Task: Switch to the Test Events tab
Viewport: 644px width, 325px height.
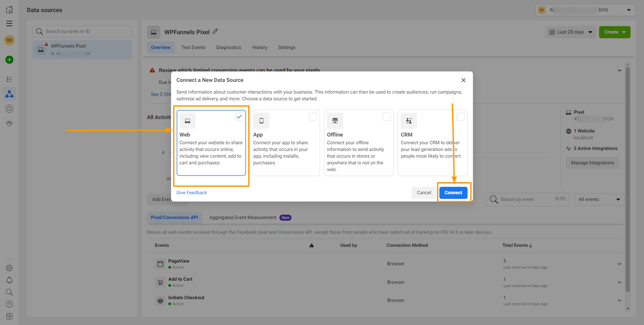Action: point(193,48)
